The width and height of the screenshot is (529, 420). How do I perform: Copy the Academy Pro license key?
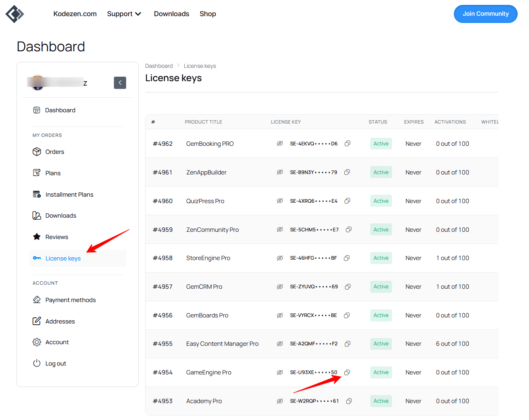click(x=349, y=401)
